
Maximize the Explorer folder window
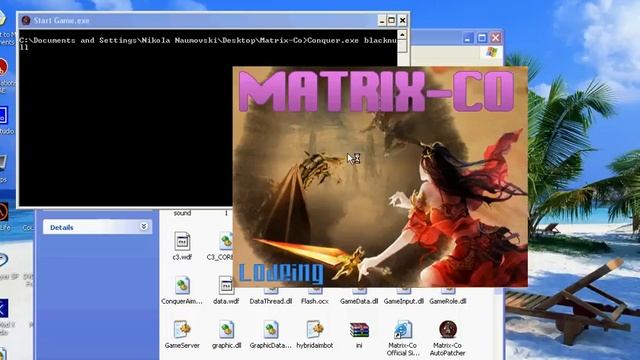[x=482, y=38]
